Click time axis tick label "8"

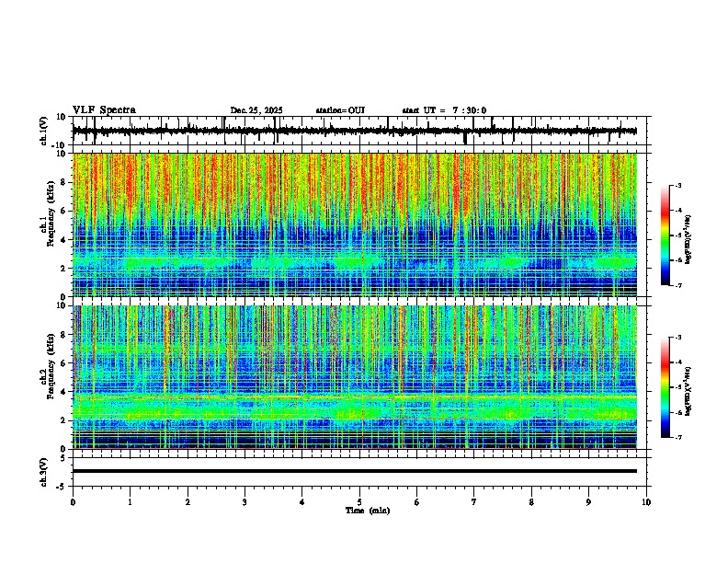coord(531,502)
